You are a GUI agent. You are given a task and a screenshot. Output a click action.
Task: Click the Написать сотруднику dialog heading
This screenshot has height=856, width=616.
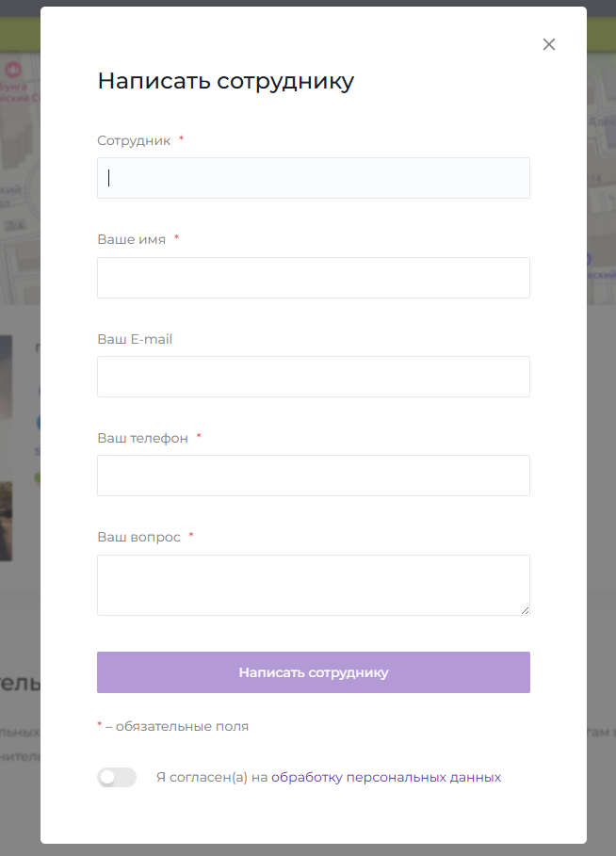(x=225, y=81)
